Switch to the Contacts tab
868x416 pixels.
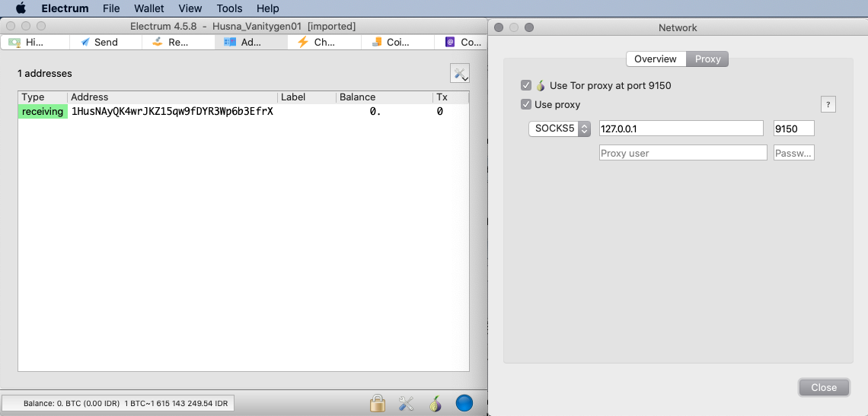(461, 42)
